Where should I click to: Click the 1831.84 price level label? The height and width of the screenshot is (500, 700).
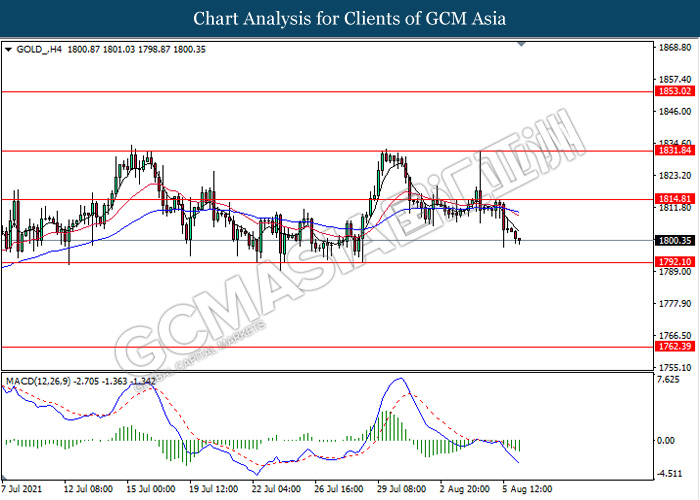675,150
